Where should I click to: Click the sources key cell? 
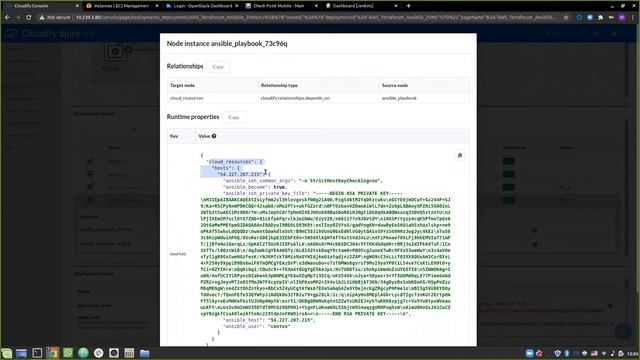(178, 254)
